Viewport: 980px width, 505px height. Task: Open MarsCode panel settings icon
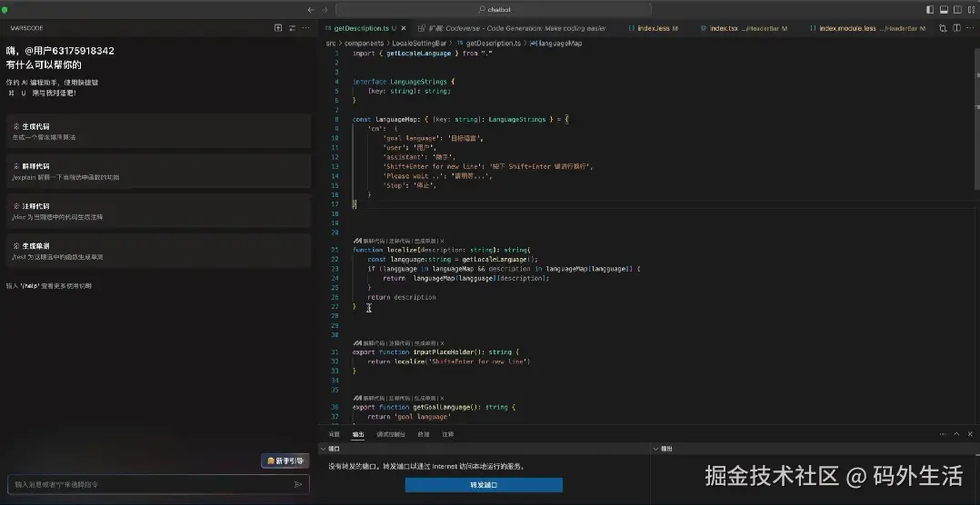tap(292, 28)
